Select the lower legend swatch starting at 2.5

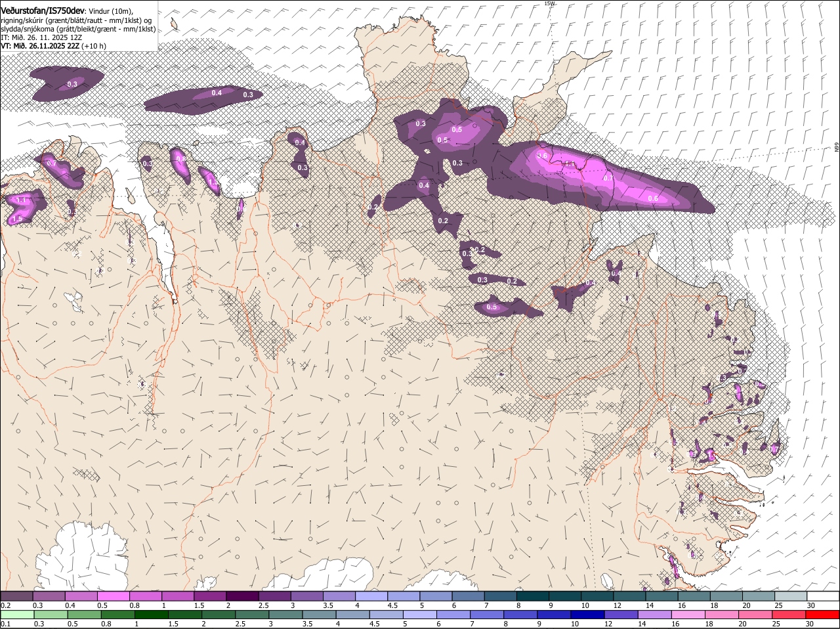click(253, 615)
